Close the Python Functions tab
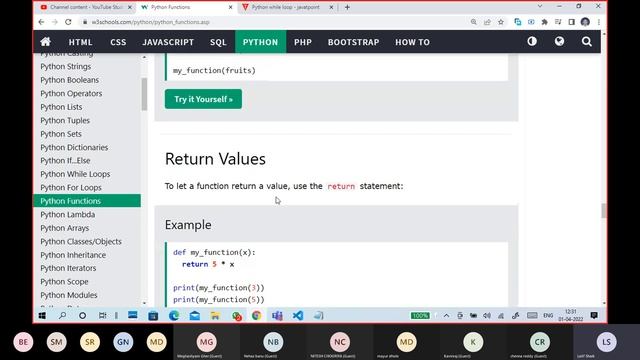Screen dimensions: 640x360 (230, 7)
